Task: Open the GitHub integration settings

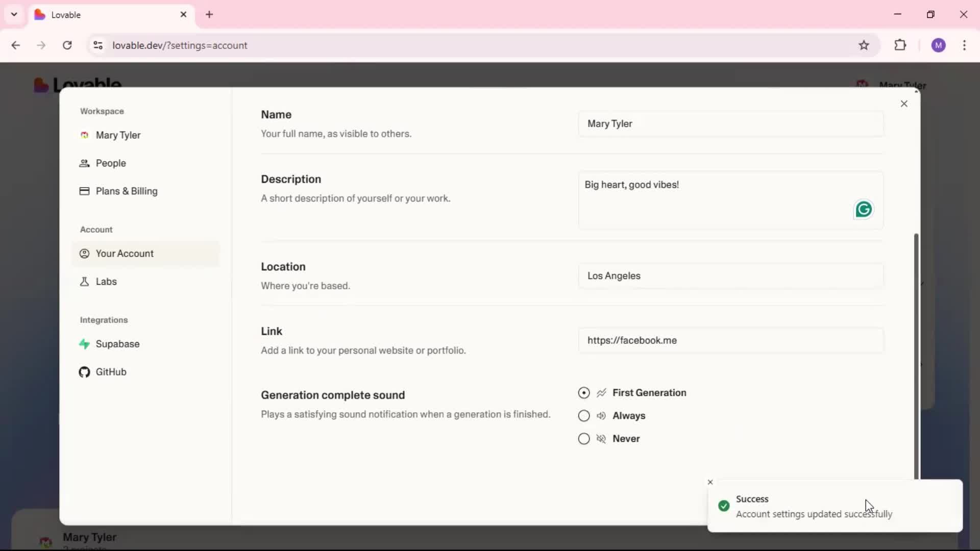Action: click(110, 372)
